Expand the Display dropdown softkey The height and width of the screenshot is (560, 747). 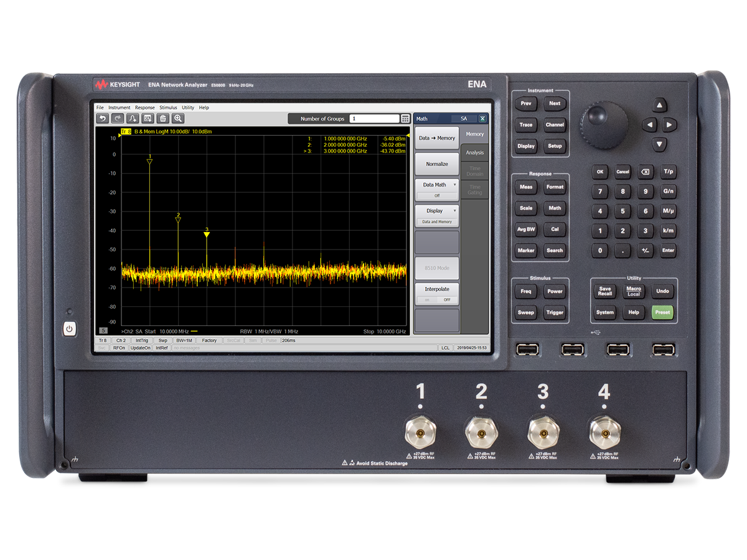pos(437,215)
